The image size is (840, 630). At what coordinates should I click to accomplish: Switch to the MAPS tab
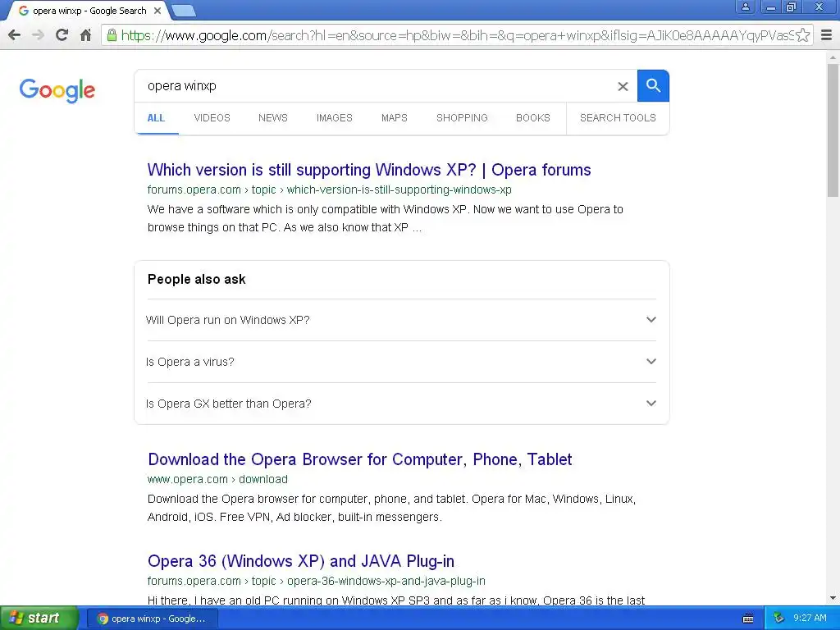point(395,118)
